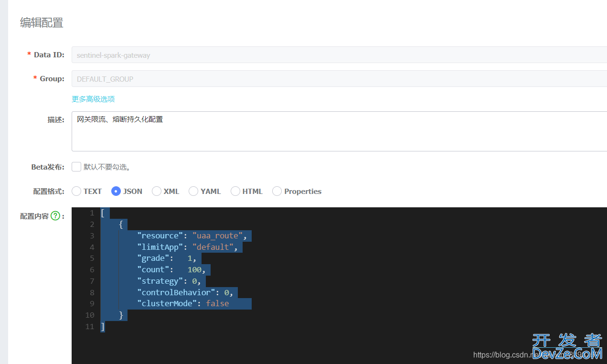Click the "count" key in line 6
The width and height of the screenshot is (607, 364).
click(153, 270)
